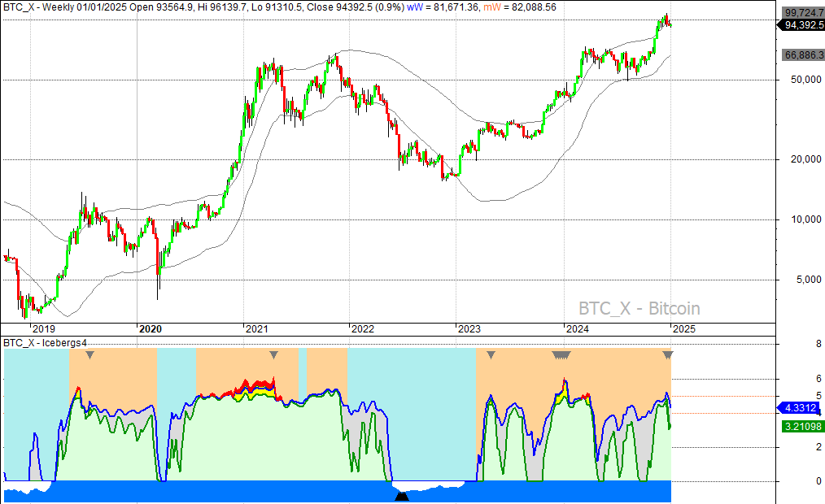The image size is (825, 504).
Task: Click the bold 2020 axis label
Action: (x=150, y=329)
